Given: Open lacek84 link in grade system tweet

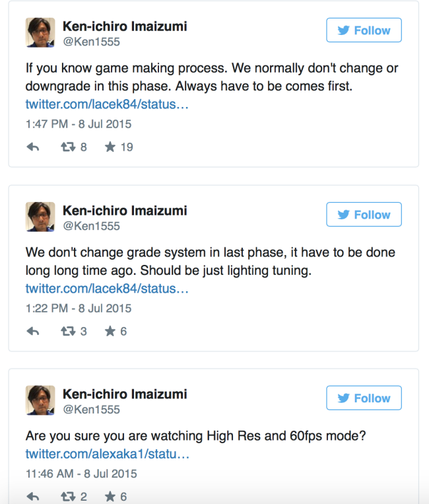Looking at the screenshot, I should [107, 288].
